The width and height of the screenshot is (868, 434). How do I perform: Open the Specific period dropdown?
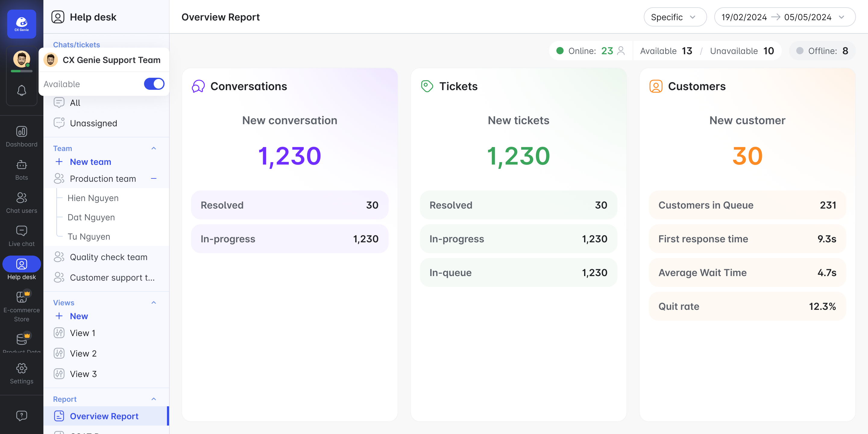click(x=675, y=17)
